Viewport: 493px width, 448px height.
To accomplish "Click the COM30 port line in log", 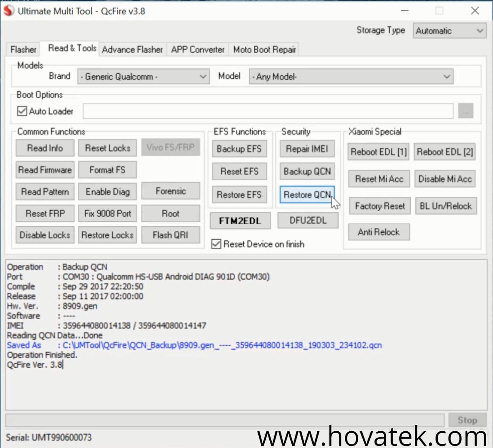I will coord(138,277).
